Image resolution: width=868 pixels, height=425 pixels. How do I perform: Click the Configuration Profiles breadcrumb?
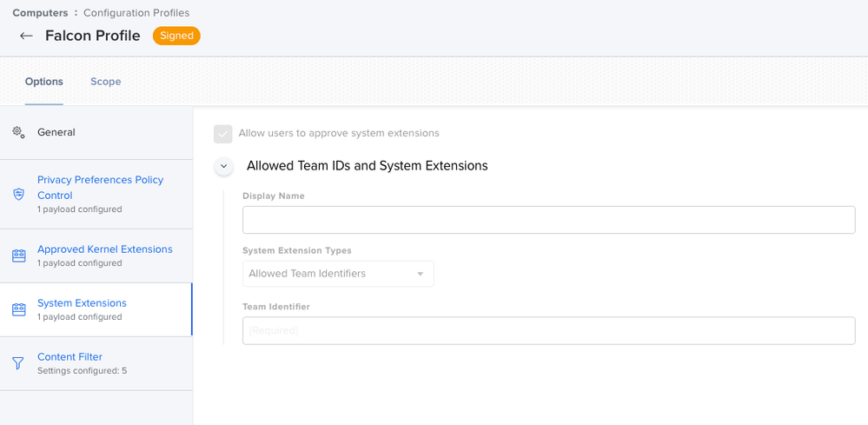click(136, 13)
